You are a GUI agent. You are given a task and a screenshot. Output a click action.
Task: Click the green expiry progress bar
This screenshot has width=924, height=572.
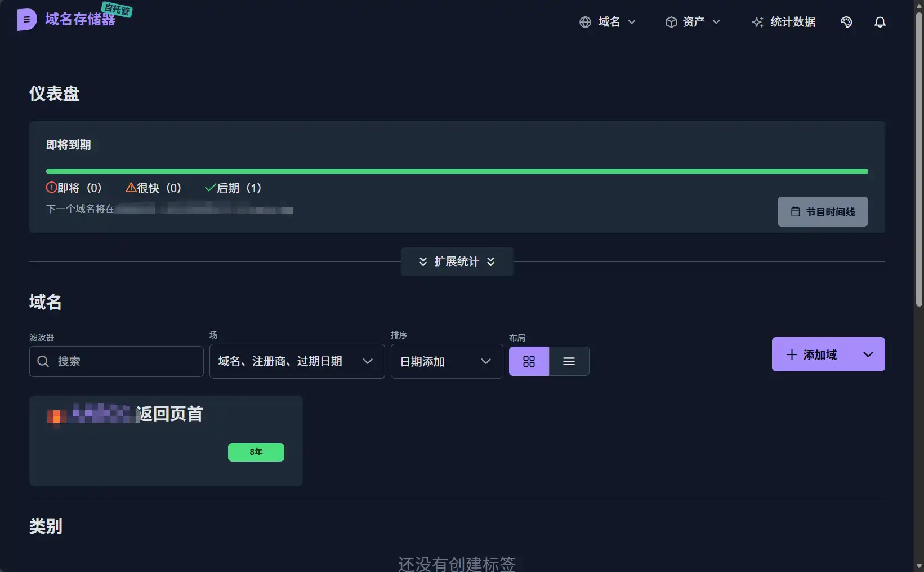click(457, 171)
